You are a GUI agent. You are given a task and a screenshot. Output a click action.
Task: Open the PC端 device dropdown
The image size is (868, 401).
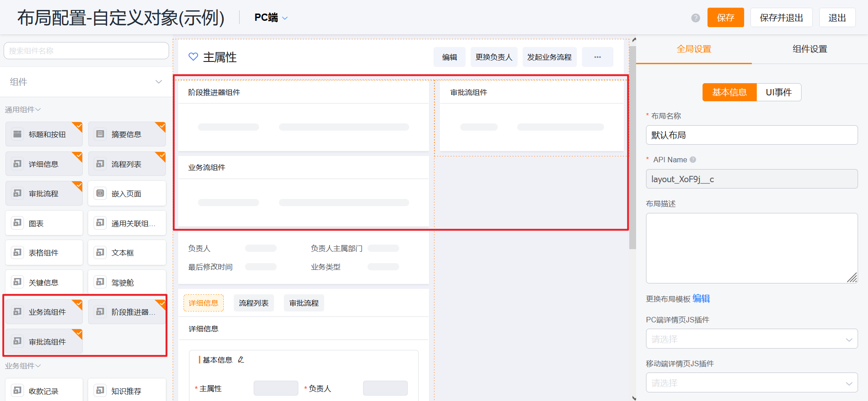click(271, 18)
